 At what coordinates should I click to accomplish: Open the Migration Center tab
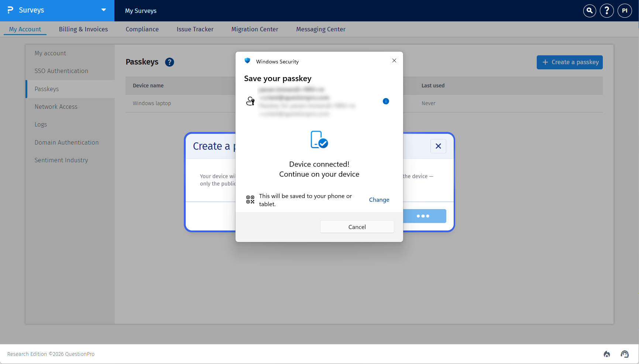(x=255, y=29)
